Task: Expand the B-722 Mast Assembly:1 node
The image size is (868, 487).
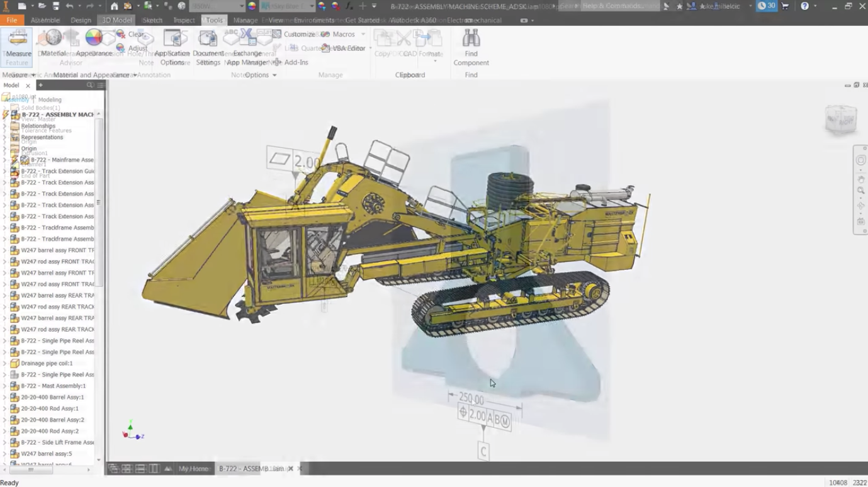Action: 5,386
